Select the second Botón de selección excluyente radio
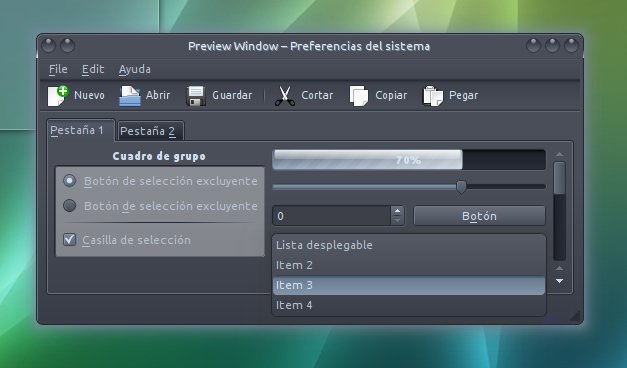Image resolution: width=627 pixels, height=368 pixels. click(x=70, y=206)
